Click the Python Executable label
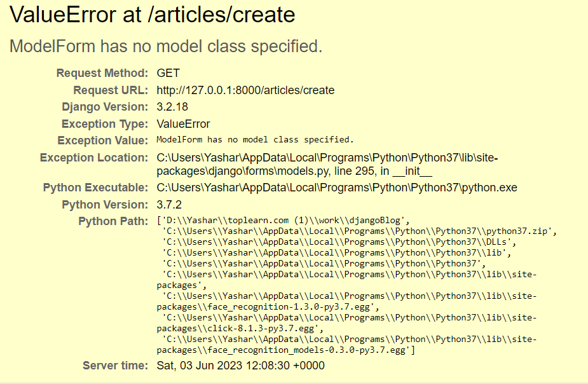This screenshot has width=588, height=384. [95, 188]
